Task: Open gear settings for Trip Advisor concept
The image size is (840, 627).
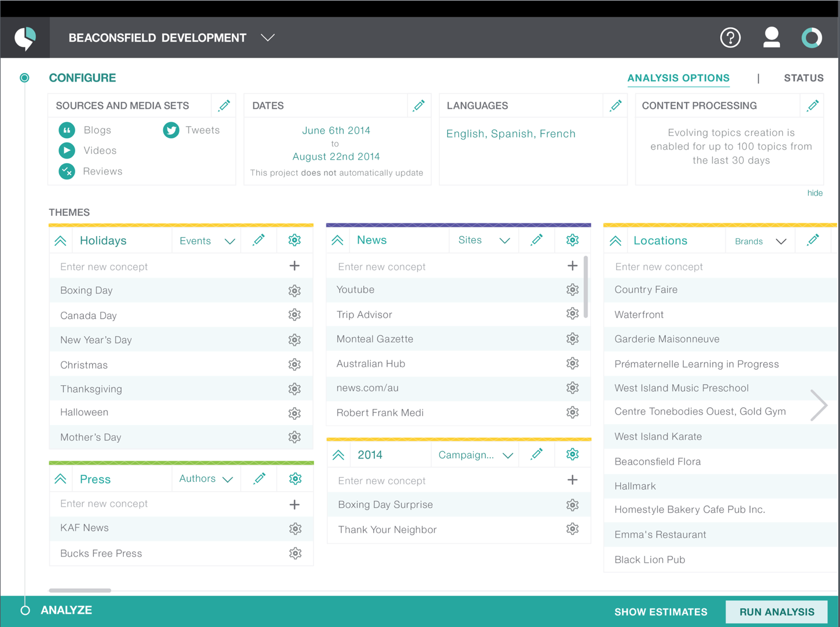Action: click(572, 313)
